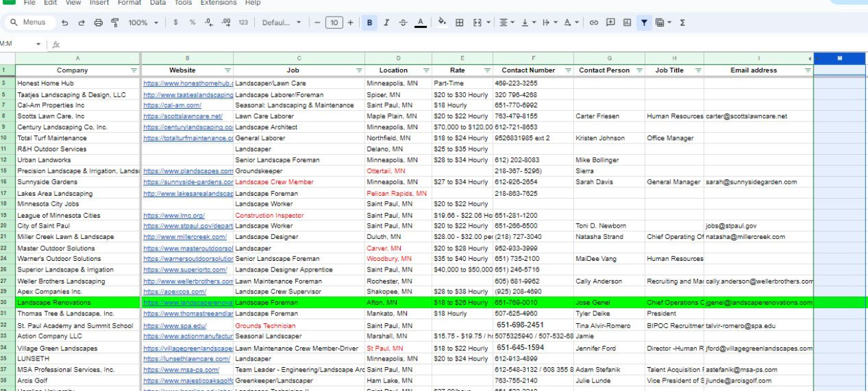Increase font size with plus button
Image resolution: width=868 pixels, height=391 pixels.
click(x=350, y=23)
